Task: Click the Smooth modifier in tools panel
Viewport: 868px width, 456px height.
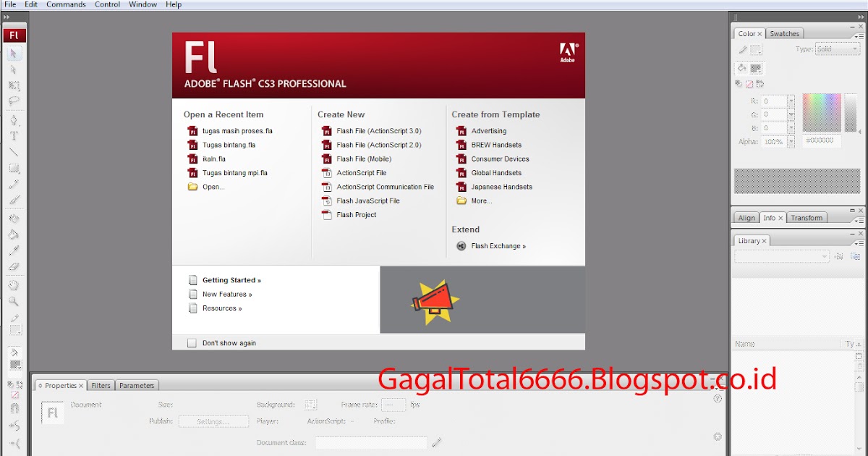Action: coord(14,426)
